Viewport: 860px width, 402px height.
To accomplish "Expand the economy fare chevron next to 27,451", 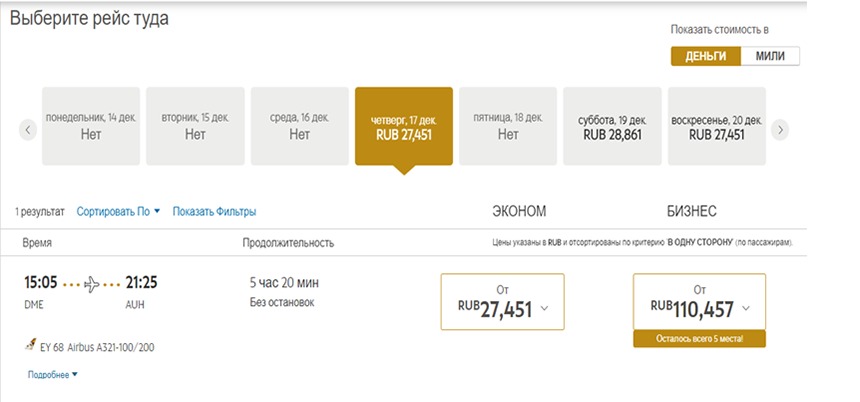I will pyautogui.click(x=544, y=308).
